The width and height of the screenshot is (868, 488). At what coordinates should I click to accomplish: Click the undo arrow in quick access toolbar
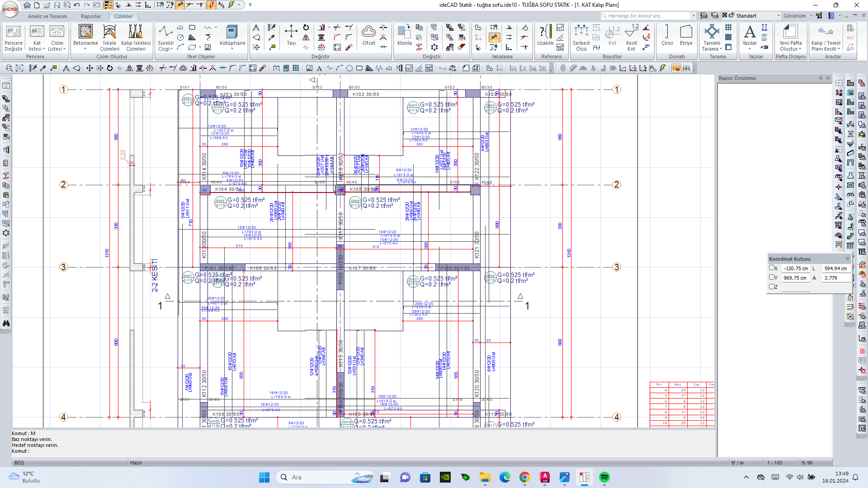(77, 5)
